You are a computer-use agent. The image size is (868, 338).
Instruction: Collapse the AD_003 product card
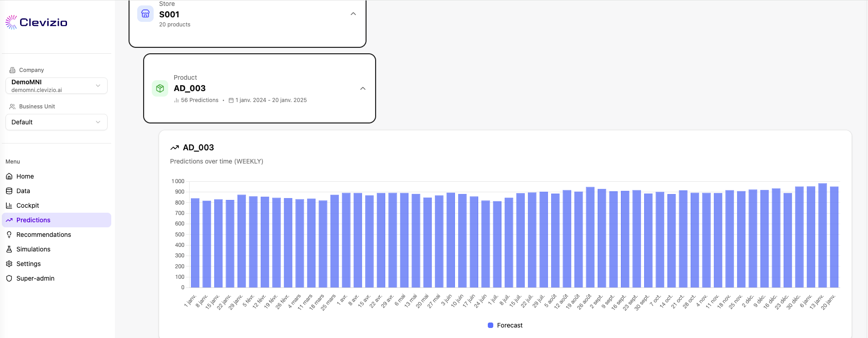[x=362, y=88]
